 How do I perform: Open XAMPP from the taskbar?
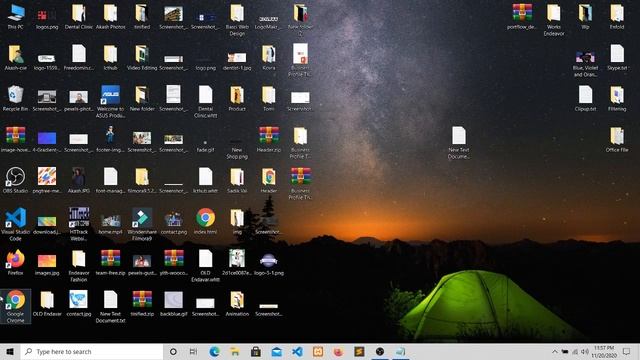pos(318,351)
